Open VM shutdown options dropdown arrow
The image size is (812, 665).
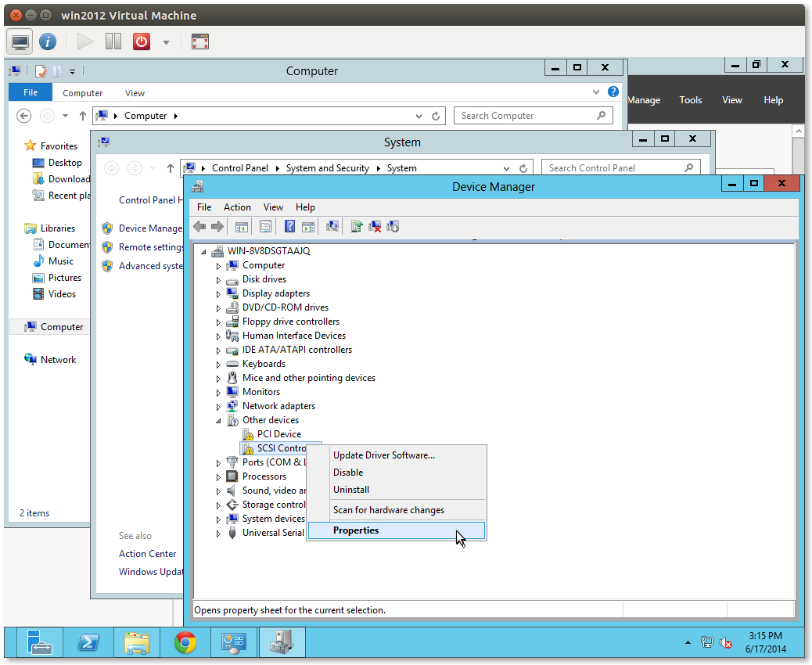pos(166,42)
